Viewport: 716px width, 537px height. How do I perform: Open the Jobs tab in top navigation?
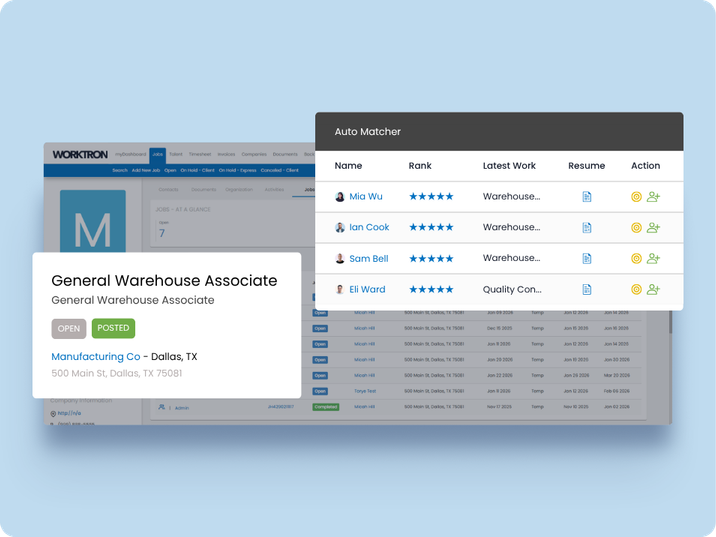[x=156, y=155]
